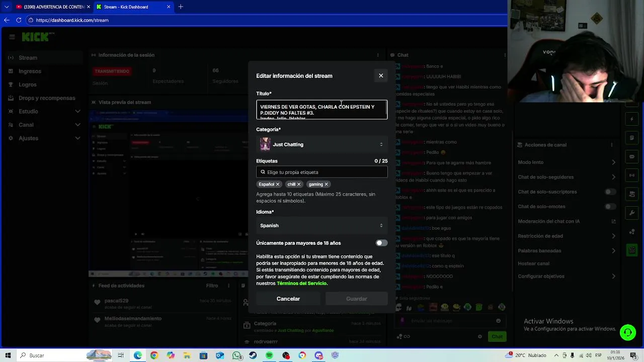This screenshot has width=644, height=362.
Task: Click the Cancelar button
Action: (288, 299)
